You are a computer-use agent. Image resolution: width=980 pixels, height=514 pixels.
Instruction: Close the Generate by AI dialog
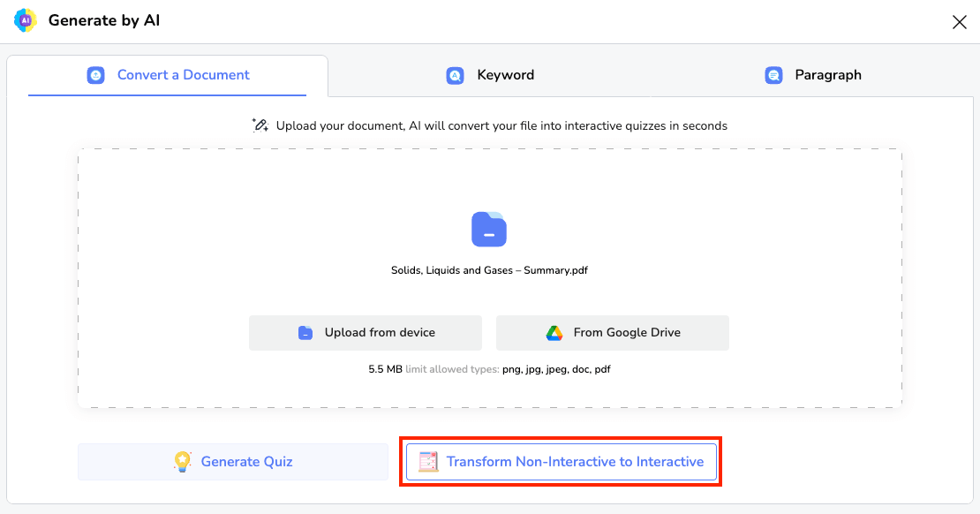(960, 22)
